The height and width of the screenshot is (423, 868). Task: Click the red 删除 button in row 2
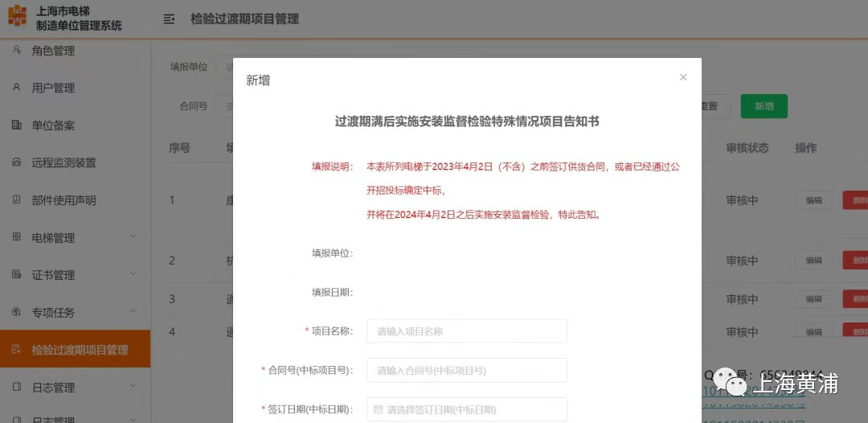(857, 261)
